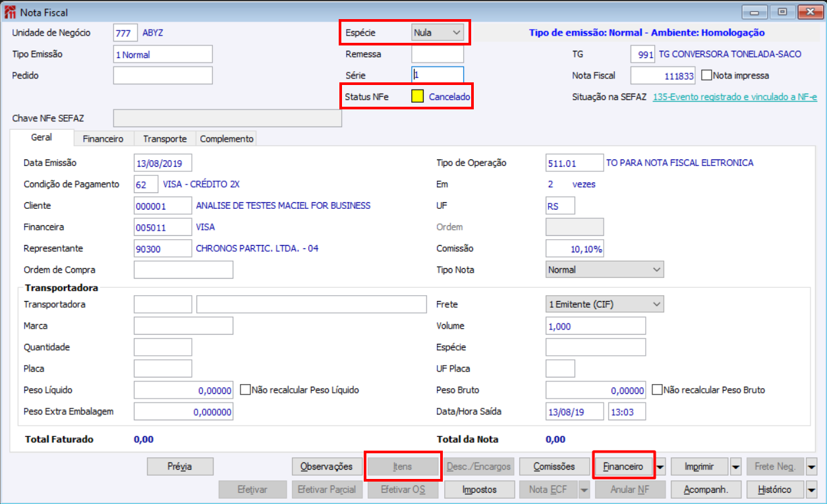Click the yellow Status NFe indicator
Viewport: 827px width, 504px height.
[x=417, y=96]
